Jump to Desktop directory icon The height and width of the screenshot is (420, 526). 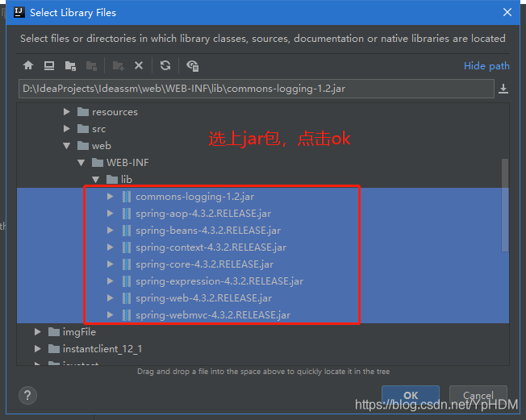click(49, 65)
